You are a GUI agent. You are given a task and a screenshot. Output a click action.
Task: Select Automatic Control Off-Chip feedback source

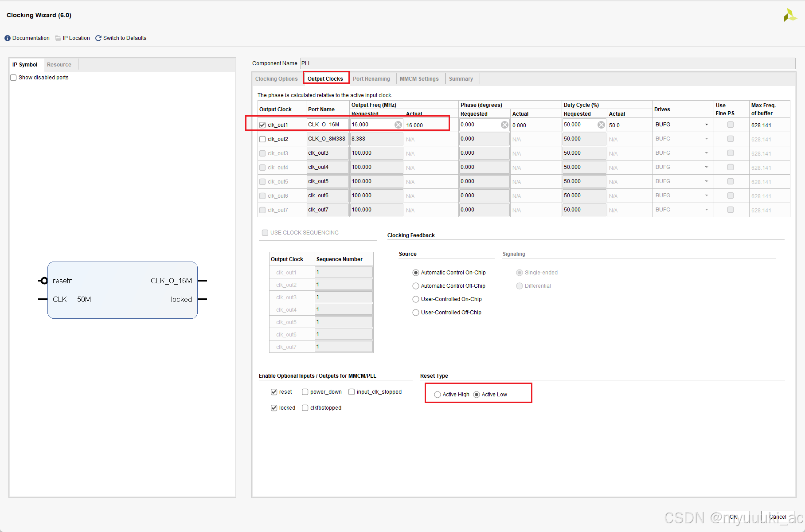(416, 286)
